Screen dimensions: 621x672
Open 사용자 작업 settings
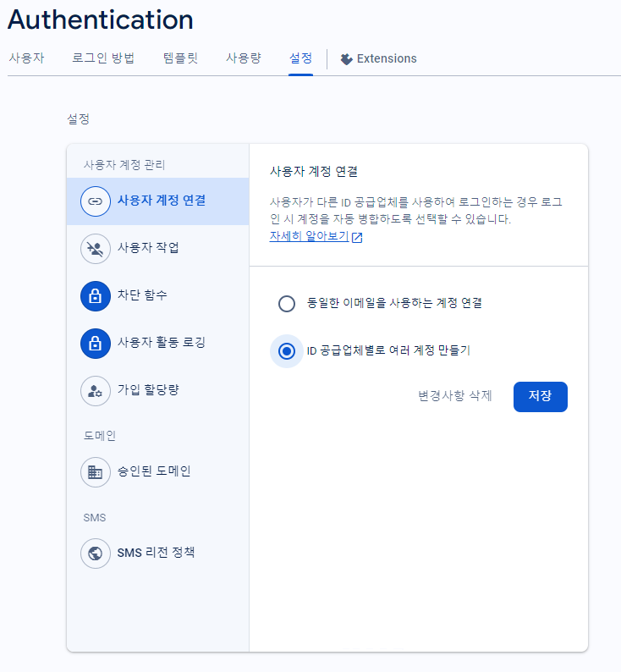click(x=157, y=249)
